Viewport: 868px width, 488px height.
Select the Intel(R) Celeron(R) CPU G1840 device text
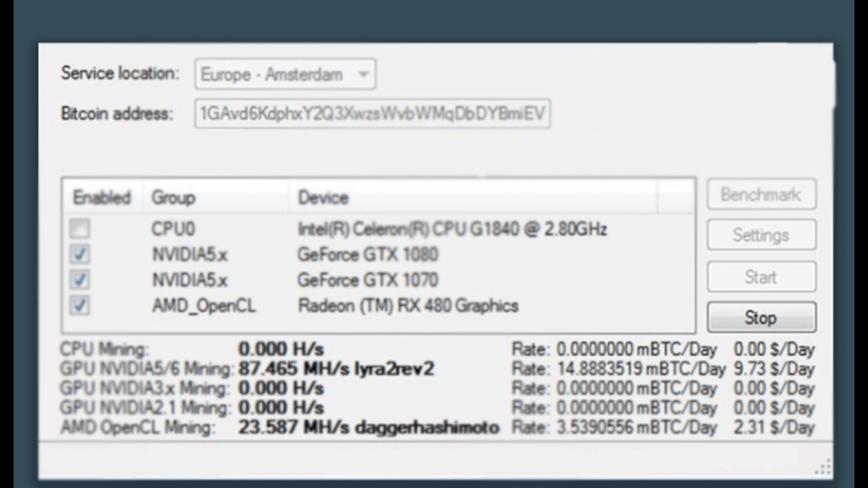(x=453, y=229)
